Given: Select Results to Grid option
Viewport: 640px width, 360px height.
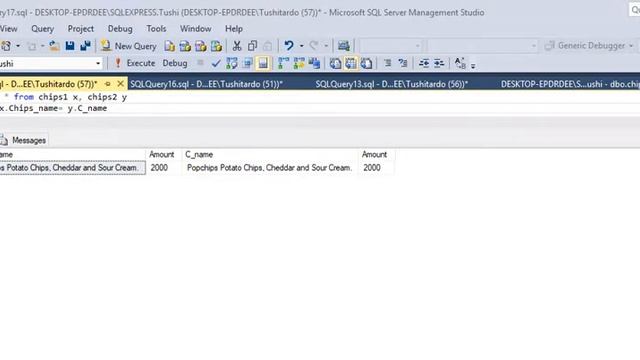Looking at the screenshot, I should click(351, 63).
